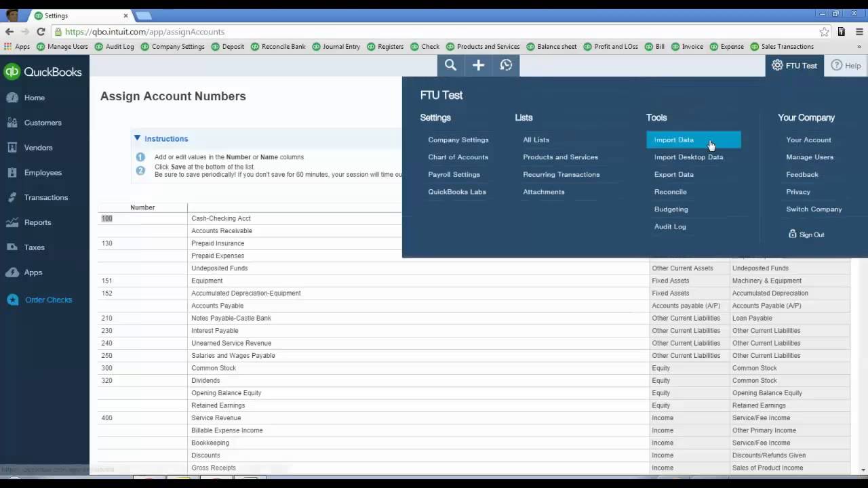Open Vendors in the sidebar
Viewport: 868px width, 488px height.
point(38,148)
